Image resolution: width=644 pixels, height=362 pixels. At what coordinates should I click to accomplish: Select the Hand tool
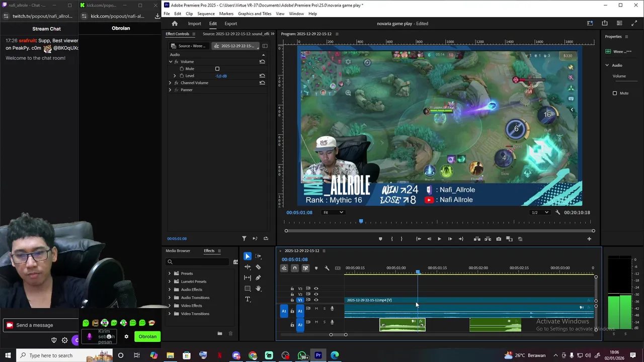[x=258, y=289]
